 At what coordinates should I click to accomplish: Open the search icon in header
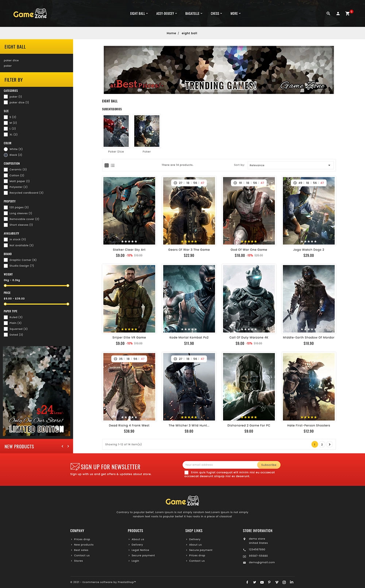click(x=328, y=14)
